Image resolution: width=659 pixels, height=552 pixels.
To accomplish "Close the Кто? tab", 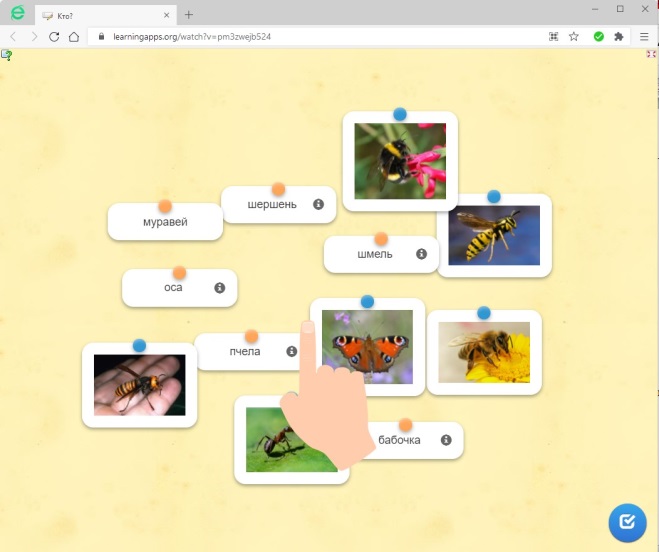I will click(166, 15).
